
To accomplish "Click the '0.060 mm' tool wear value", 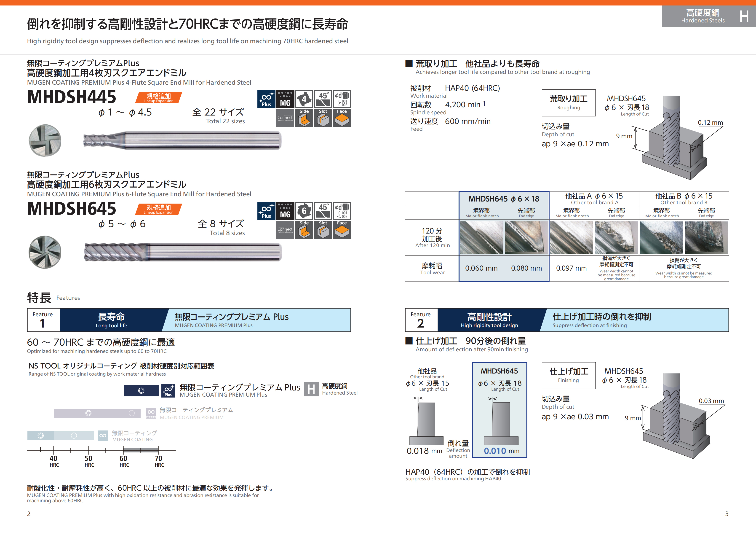I will 481,268.
